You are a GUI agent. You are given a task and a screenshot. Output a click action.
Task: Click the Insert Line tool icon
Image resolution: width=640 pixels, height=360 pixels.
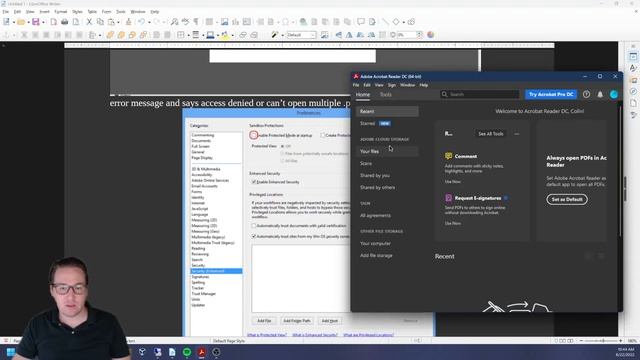385,22
